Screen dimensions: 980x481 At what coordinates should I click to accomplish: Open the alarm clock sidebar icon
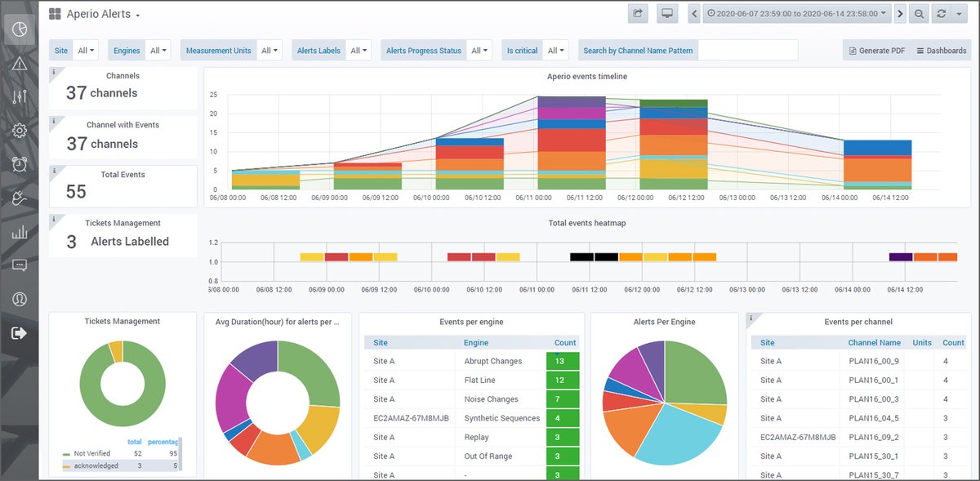20,164
